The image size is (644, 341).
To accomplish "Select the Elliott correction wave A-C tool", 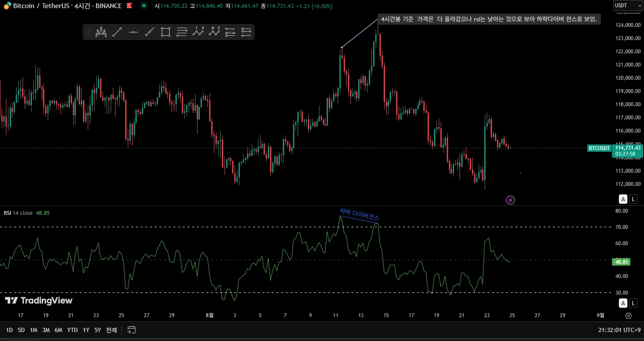I will click(214, 32).
